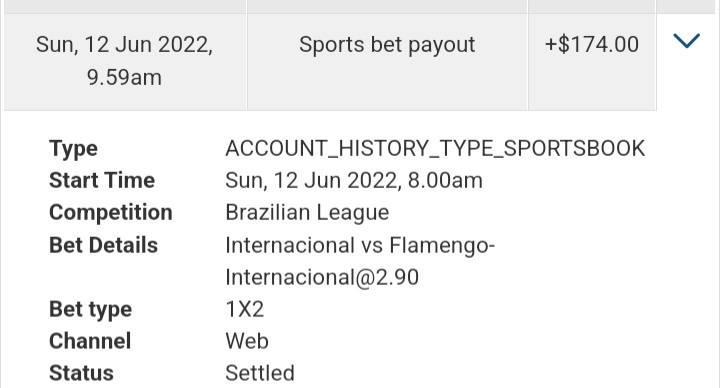
Task: Click the +$174.00 amount cell
Action: (592, 62)
